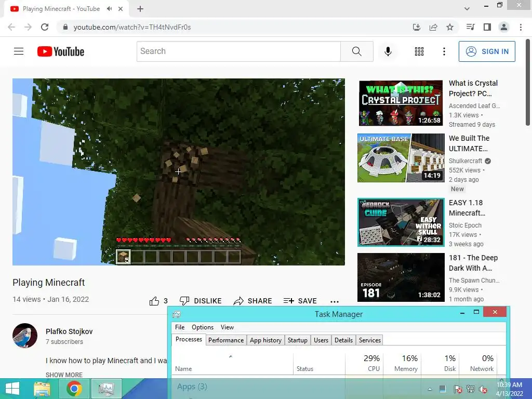Viewport: 532px width, 399px height.
Task: Close the Playing Minecraft tab
Action: pyautogui.click(x=121, y=9)
